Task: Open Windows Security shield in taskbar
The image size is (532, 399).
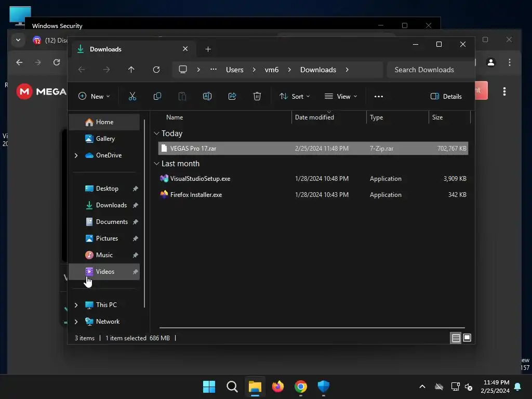Action: pos(324,387)
